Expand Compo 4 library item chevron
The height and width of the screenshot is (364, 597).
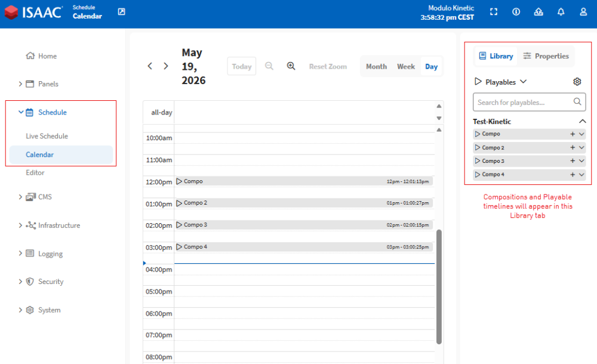pyautogui.click(x=581, y=174)
